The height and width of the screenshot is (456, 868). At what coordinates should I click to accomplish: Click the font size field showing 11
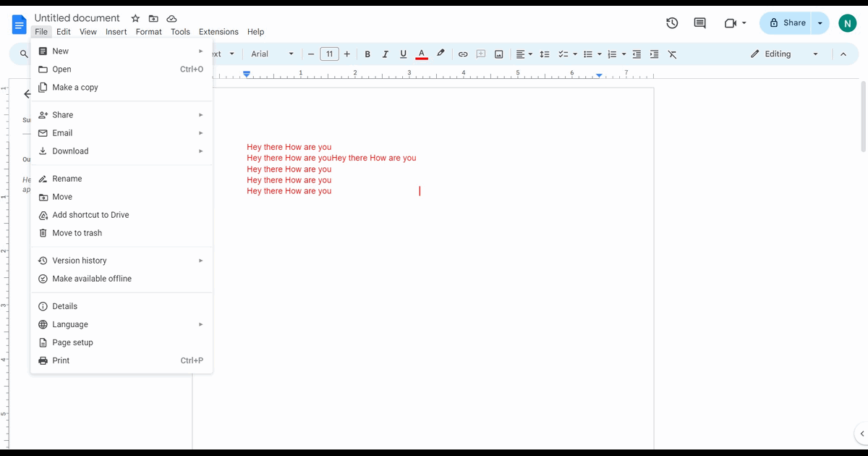(329, 54)
